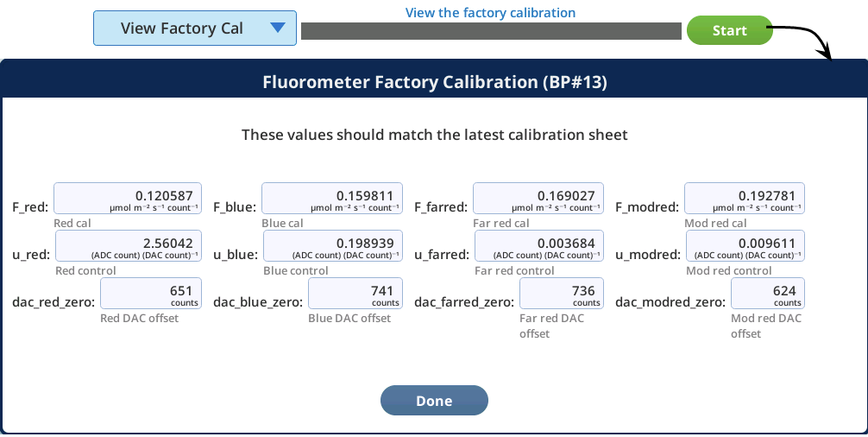The width and height of the screenshot is (868, 437).
Task: Select the dac_blue_zero counts field
Action: pyautogui.click(x=355, y=294)
